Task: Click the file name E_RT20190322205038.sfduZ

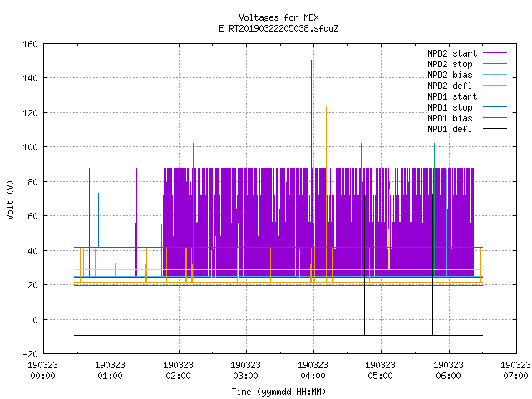Action: tap(278, 28)
